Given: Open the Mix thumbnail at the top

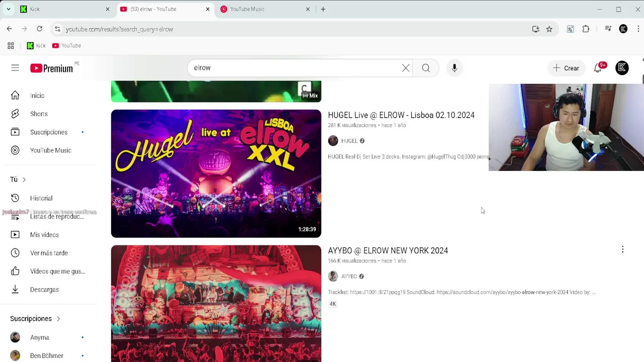Looking at the screenshot, I should tap(216, 92).
